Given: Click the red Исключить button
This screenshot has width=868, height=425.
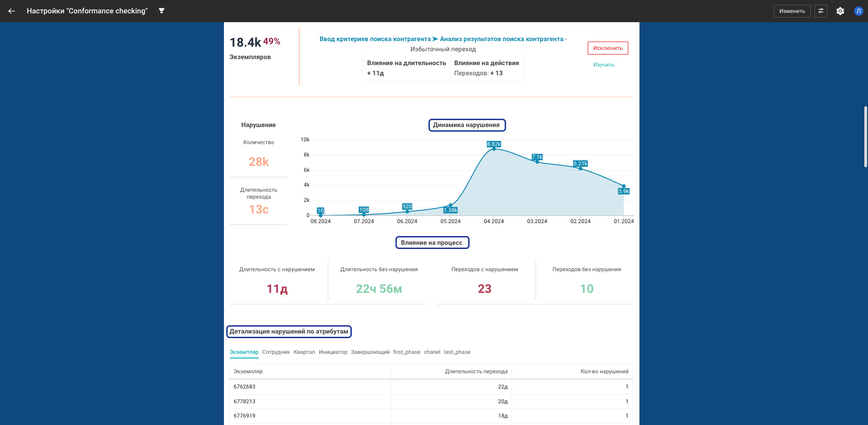Looking at the screenshot, I should (608, 48).
